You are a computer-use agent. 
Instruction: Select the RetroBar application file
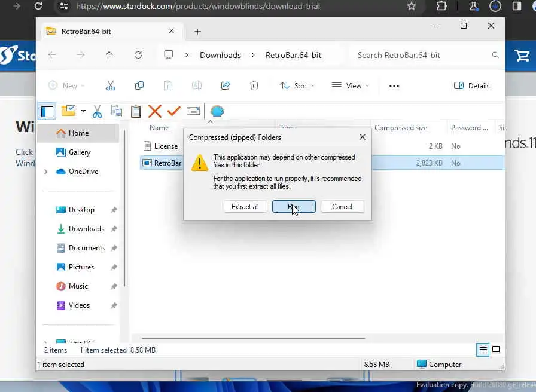163,163
